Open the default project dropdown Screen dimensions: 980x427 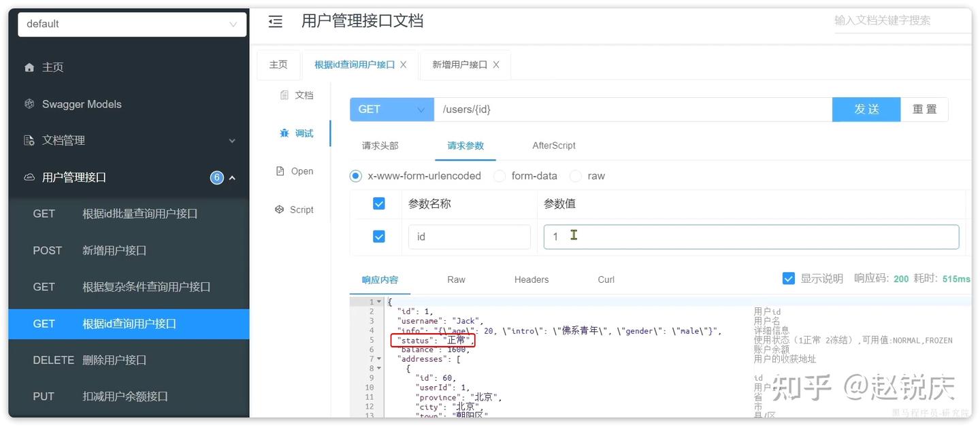[130, 24]
